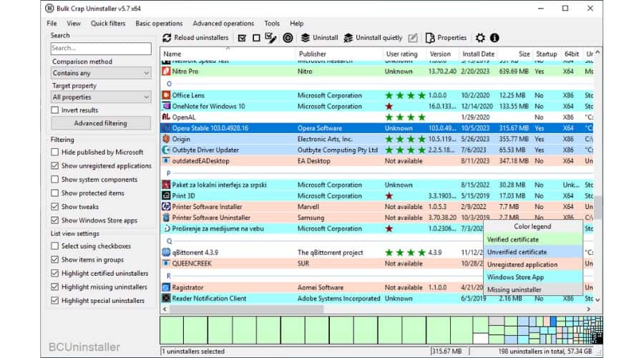Uncheck Show tweaks
The height and width of the screenshot is (358, 644).
pyautogui.click(x=54, y=207)
